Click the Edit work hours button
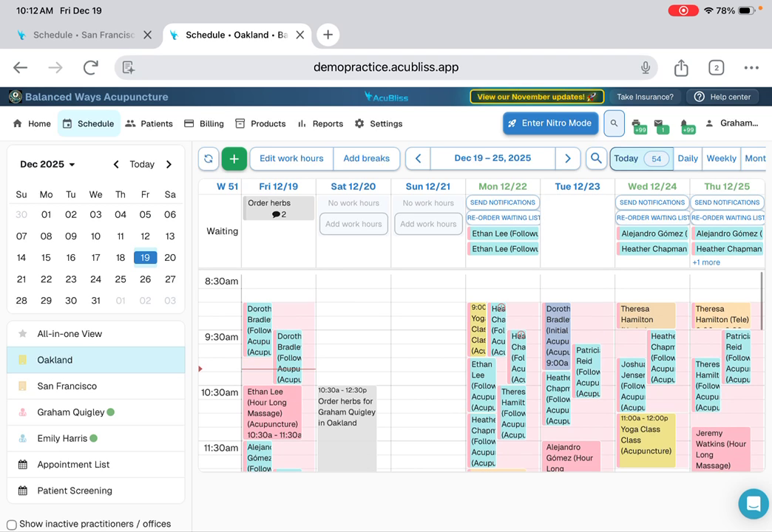 (x=291, y=159)
